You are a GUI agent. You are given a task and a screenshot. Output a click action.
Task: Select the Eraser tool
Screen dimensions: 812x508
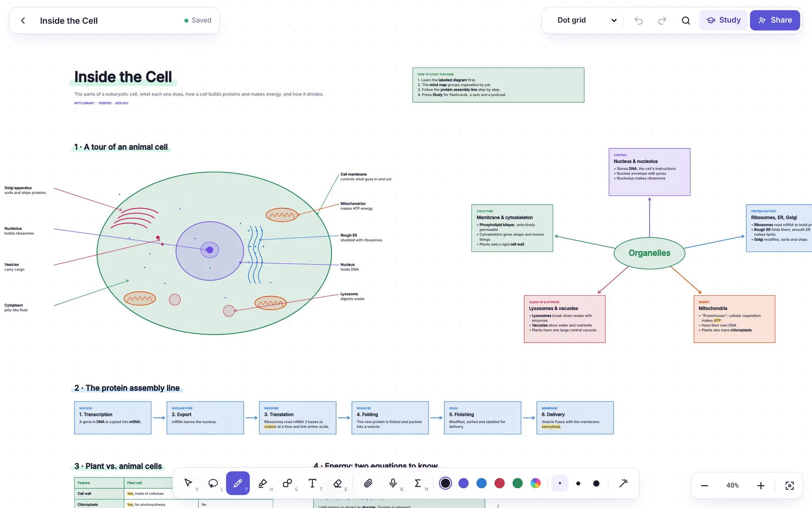coord(337,483)
